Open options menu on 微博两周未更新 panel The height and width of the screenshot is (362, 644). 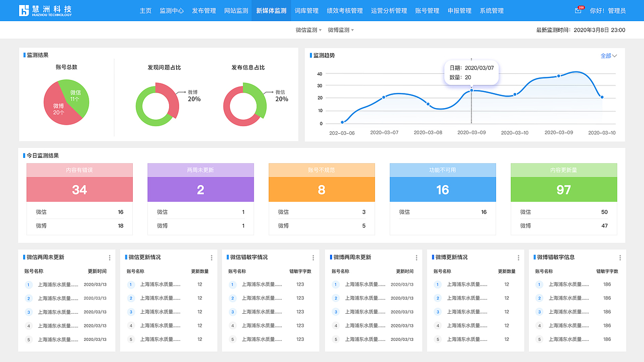[416, 257]
